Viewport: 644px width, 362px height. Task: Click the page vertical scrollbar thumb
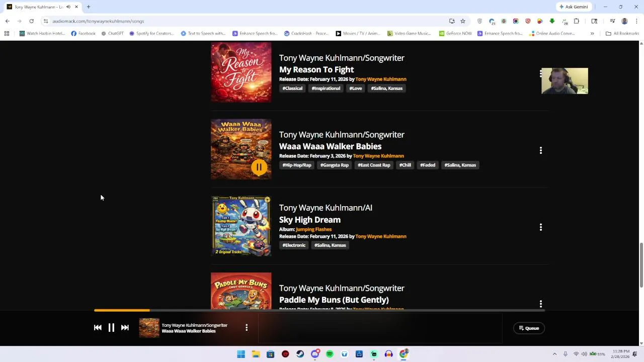641,265
